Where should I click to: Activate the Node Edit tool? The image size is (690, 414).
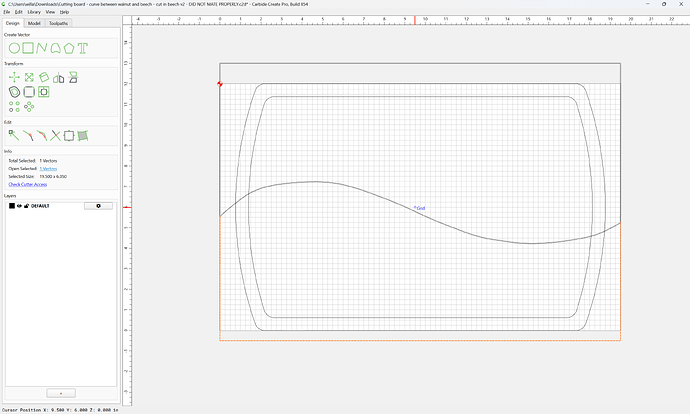14,136
